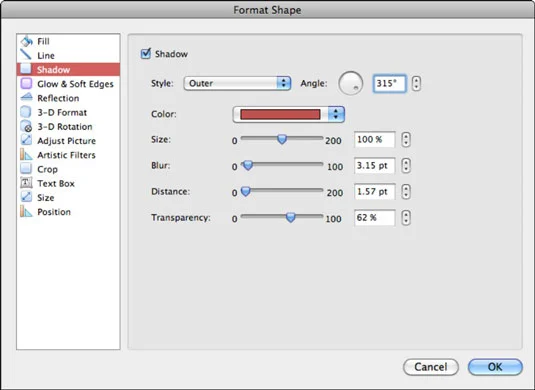
Task: Click the Distance value stepper
Action: coord(406,191)
